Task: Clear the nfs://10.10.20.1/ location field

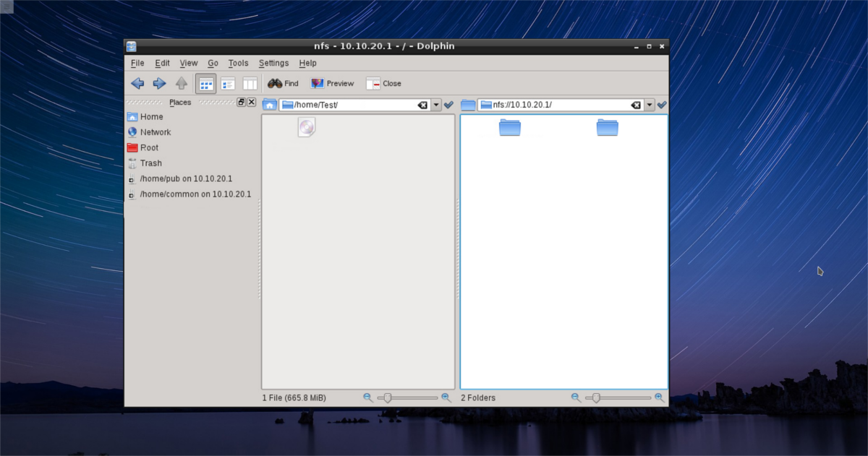Action: [636, 105]
